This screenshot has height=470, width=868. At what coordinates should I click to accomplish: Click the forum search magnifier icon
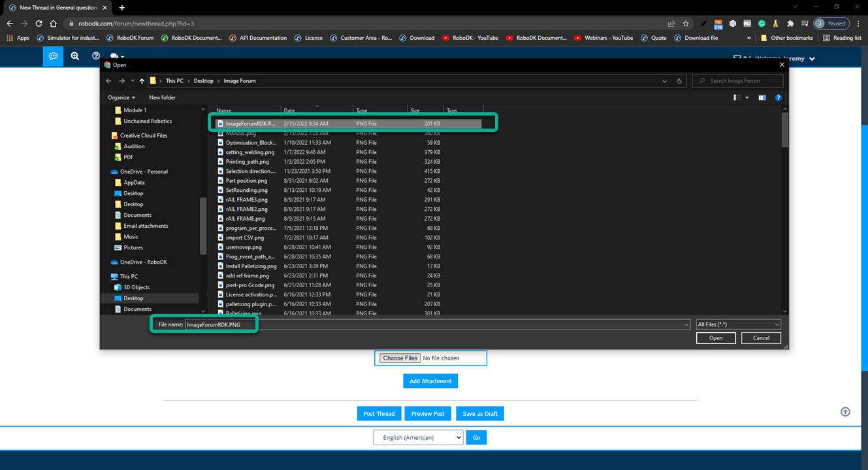tap(75, 56)
